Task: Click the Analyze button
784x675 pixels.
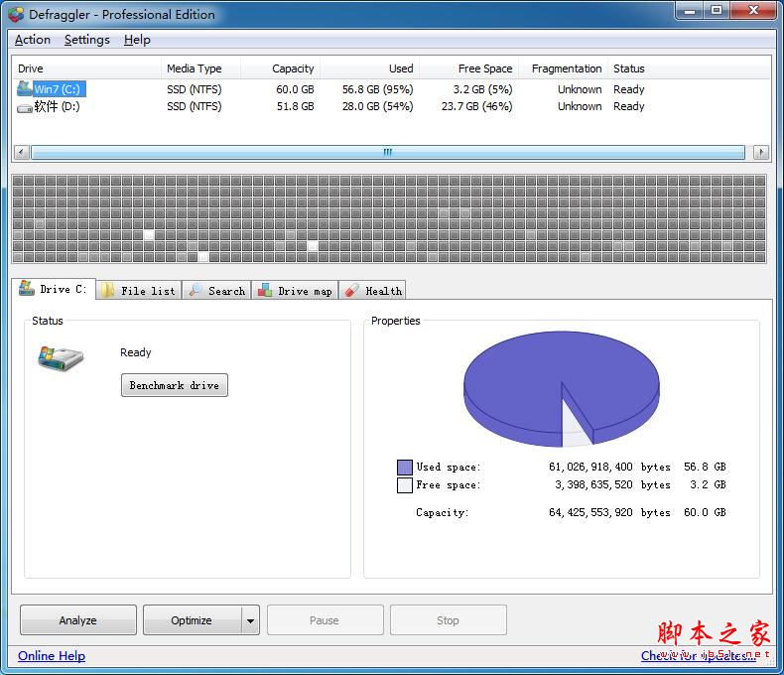Action: pos(78,620)
